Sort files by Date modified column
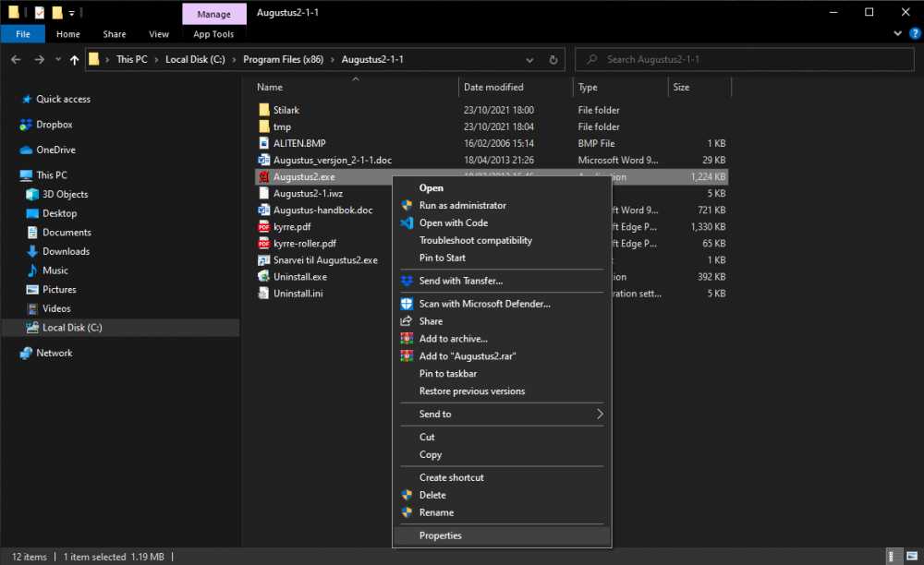The height and width of the screenshot is (565, 924). [493, 87]
